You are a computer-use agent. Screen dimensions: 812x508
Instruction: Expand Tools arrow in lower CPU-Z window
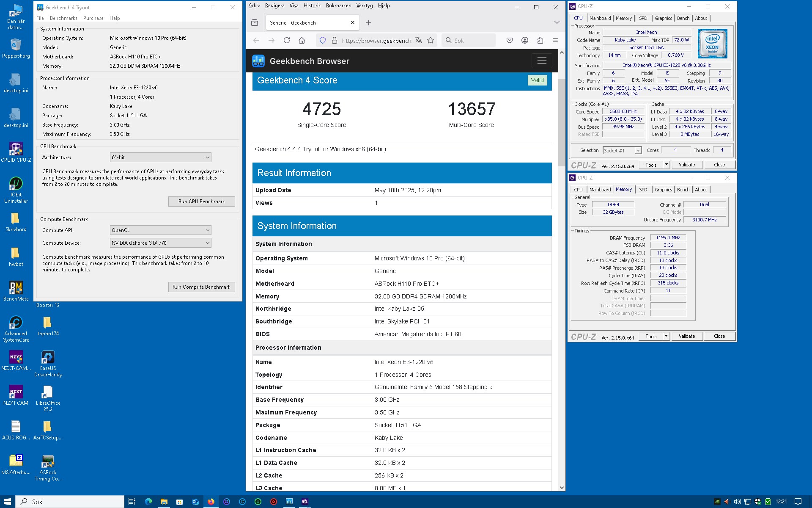[666, 336]
